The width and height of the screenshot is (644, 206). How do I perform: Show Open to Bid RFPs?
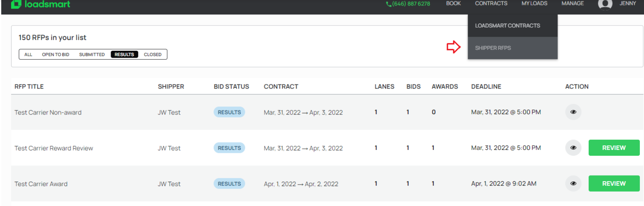click(55, 54)
